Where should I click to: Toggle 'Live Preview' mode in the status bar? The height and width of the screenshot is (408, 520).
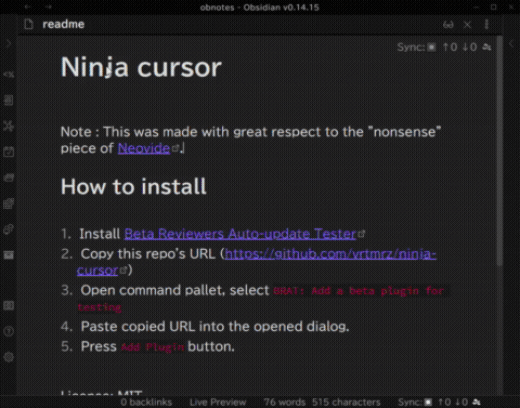click(x=218, y=402)
